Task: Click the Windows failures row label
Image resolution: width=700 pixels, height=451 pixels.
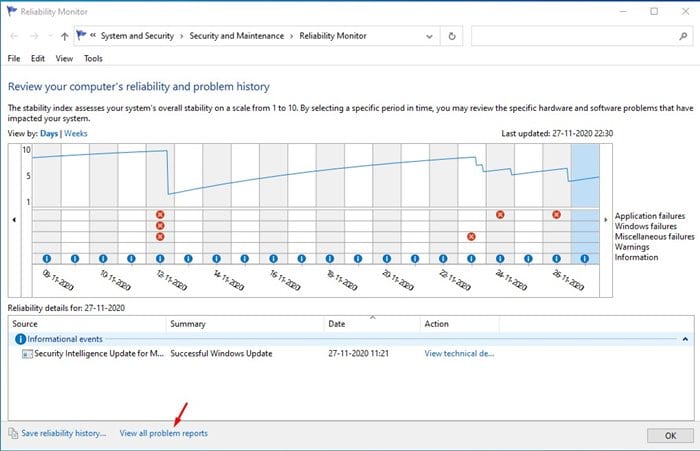Action: point(646,226)
